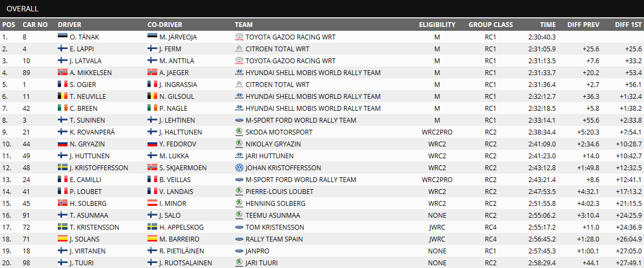Image resolution: width=644 pixels, height=268 pixels.
Task: Click the Russian flag beside N. Gryazin
Action: tap(63, 144)
